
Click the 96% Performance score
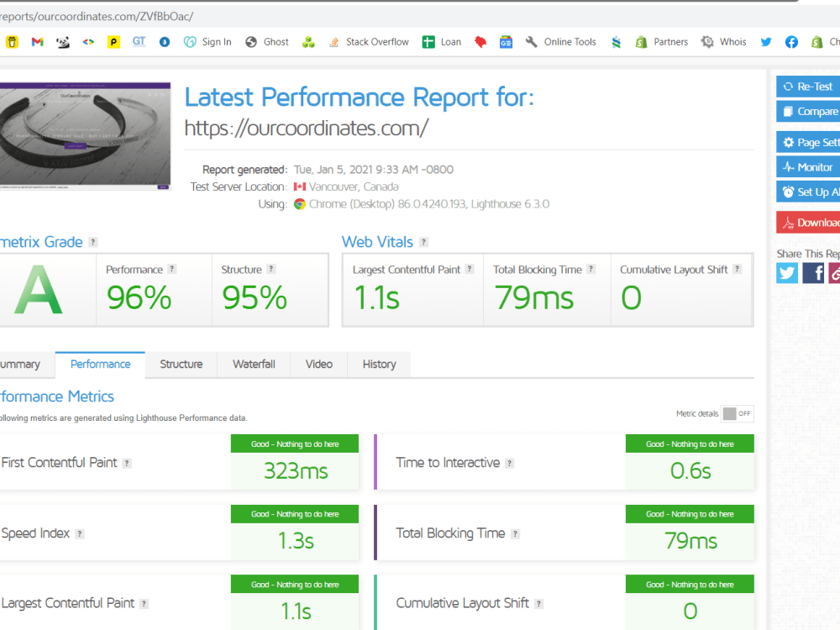click(139, 298)
